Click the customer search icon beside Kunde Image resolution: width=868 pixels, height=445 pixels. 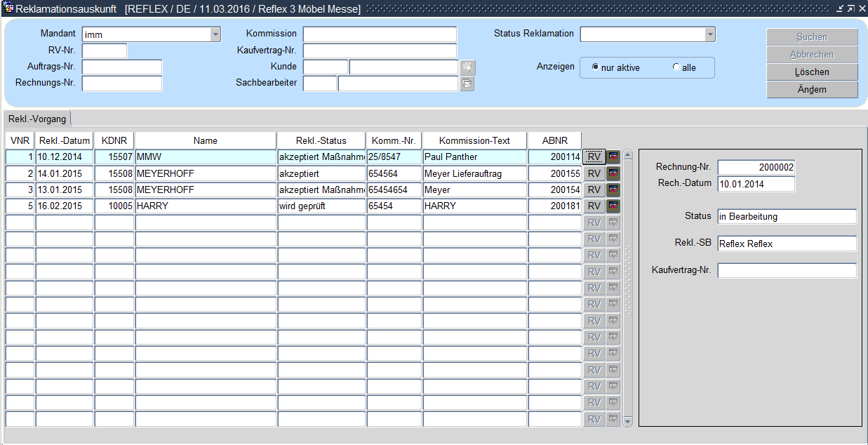pos(468,67)
